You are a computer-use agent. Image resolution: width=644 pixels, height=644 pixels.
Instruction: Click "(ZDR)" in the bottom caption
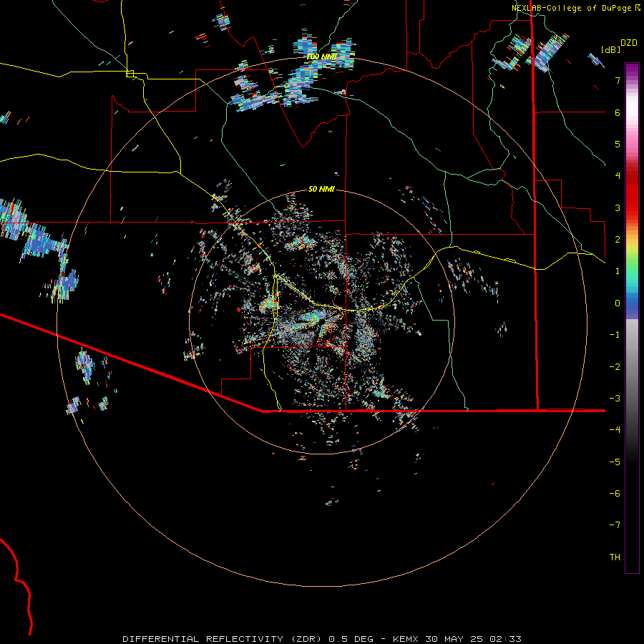tap(306, 639)
